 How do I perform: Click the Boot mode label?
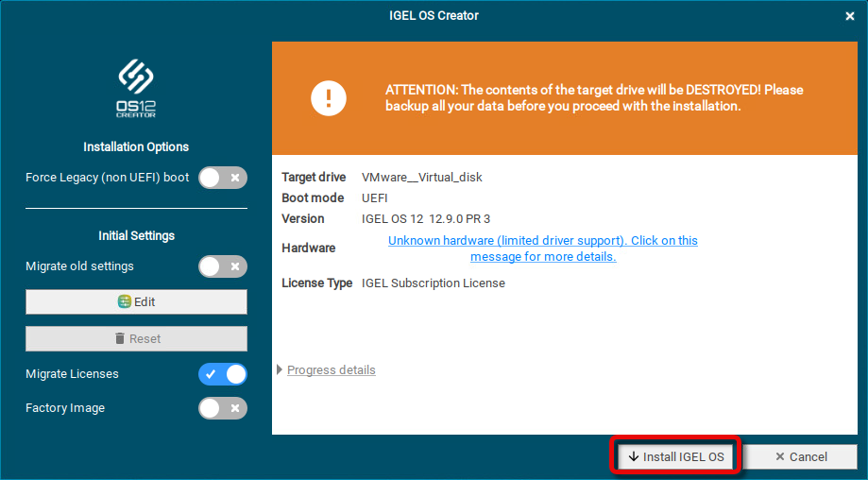pyautogui.click(x=313, y=197)
